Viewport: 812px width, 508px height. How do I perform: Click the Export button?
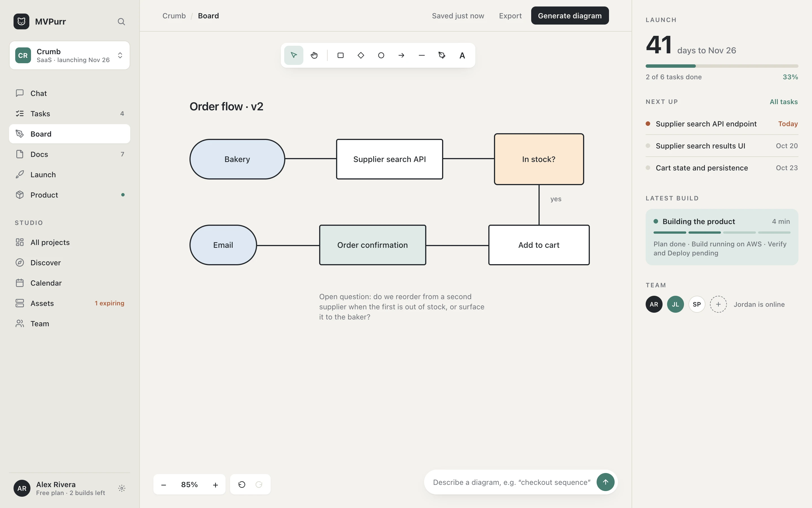[510, 16]
